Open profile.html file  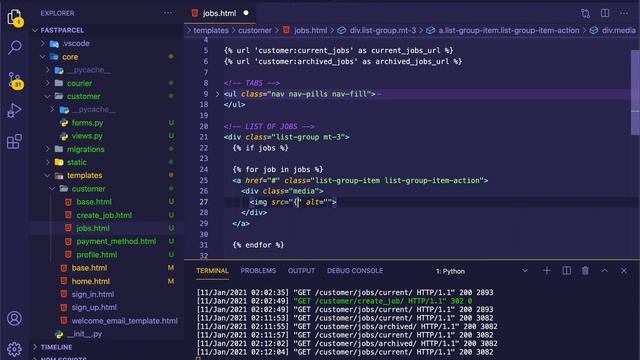click(96, 255)
